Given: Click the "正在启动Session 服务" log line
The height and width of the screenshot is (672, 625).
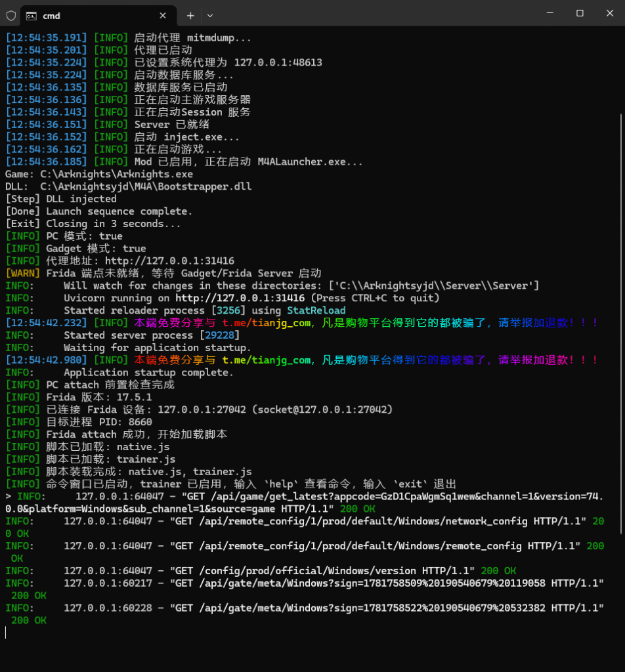Looking at the screenshot, I should tap(128, 112).
